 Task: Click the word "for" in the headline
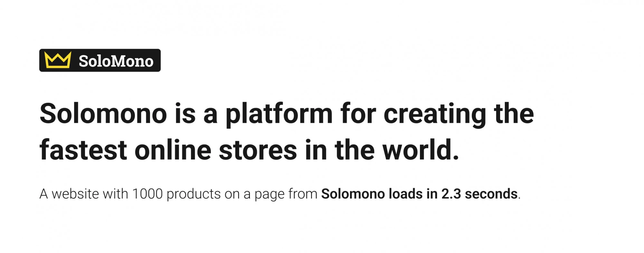point(358,113)
